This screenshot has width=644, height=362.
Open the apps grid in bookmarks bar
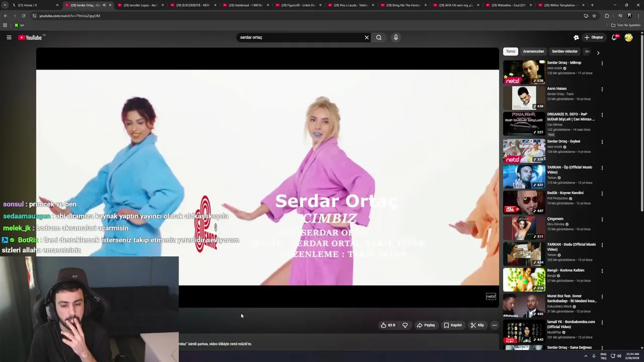(x=5, y=25)
